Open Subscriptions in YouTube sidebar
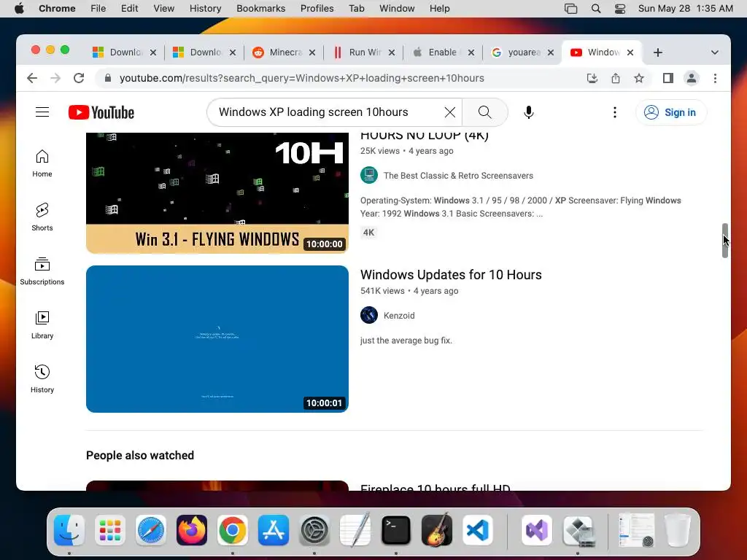This screenshot has height=560, width=747. [42, 271]
